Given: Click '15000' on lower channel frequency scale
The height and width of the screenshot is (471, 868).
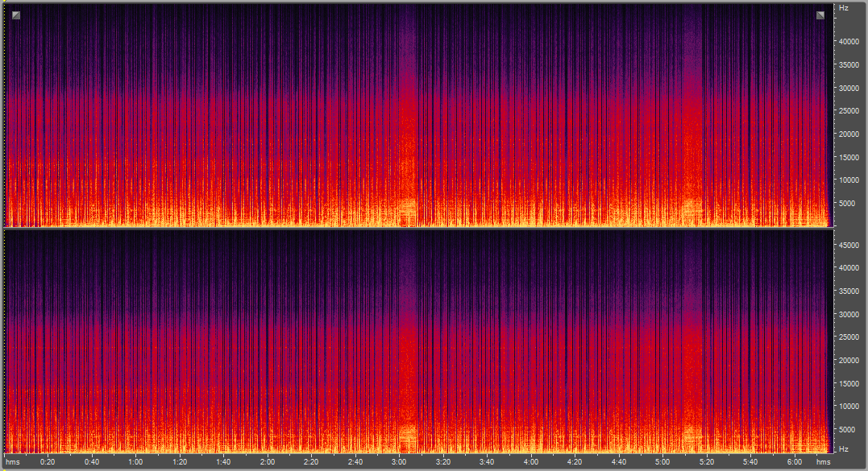Looking at the screenshot, I should click(x=849, y=383).
